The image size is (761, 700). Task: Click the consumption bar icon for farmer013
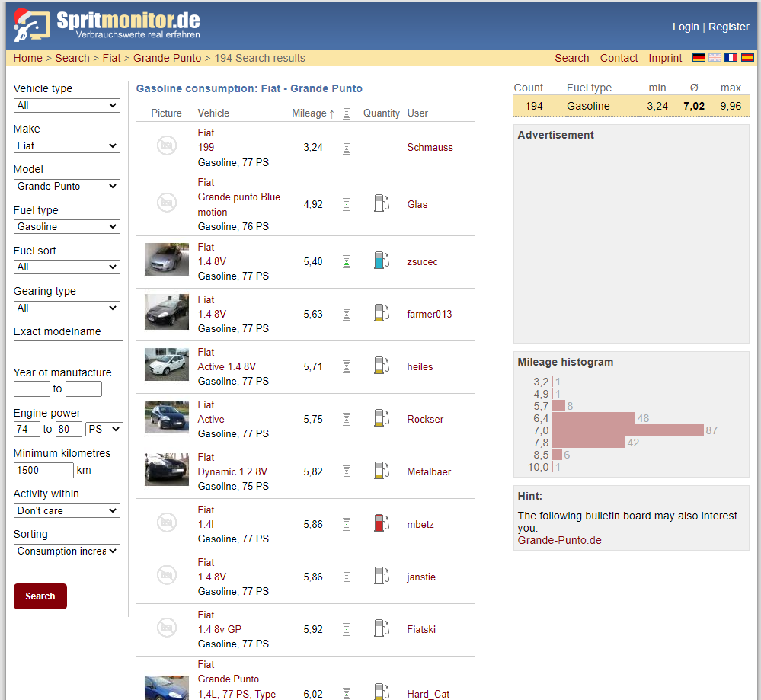(x=347, y=315)
